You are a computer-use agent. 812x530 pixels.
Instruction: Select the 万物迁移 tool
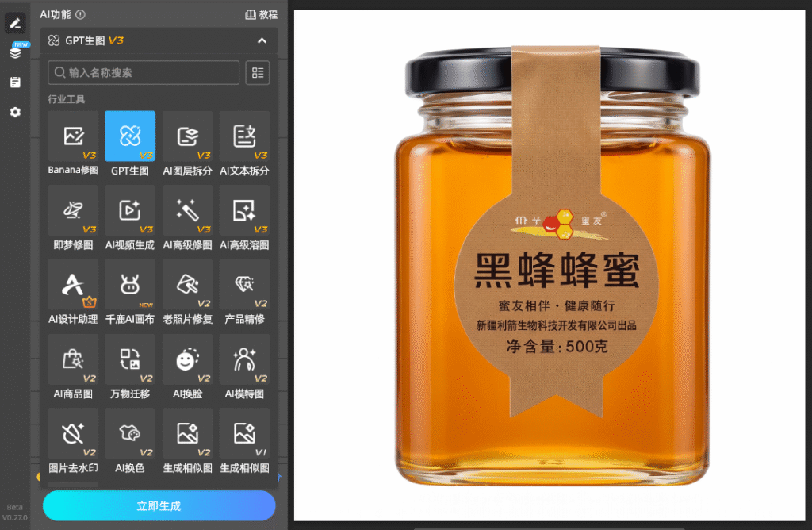tap(130, 359)
